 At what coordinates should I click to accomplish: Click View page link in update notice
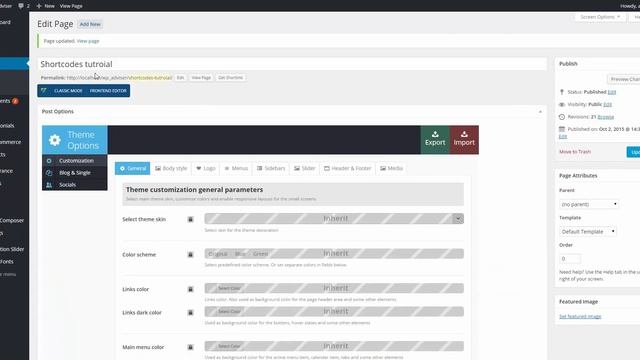click(x=88, y=41)
